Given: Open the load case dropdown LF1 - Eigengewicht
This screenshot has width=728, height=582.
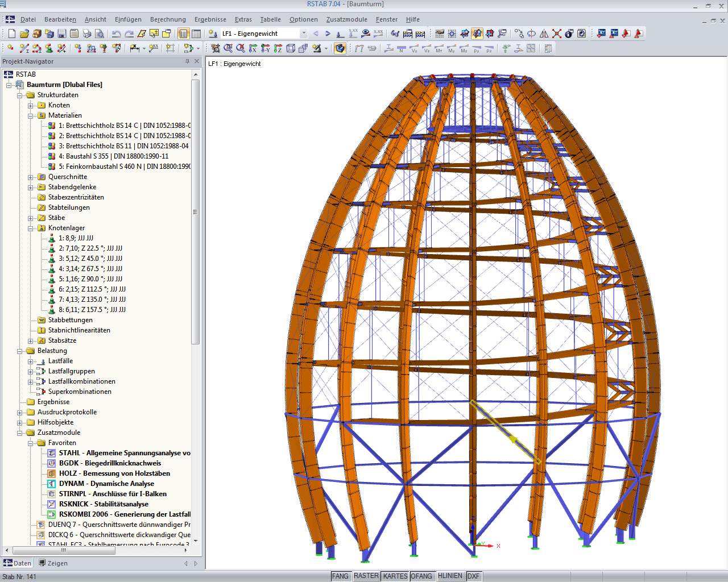Looking at the screenshot, I should pyautogui.click(x=304, y=34).
